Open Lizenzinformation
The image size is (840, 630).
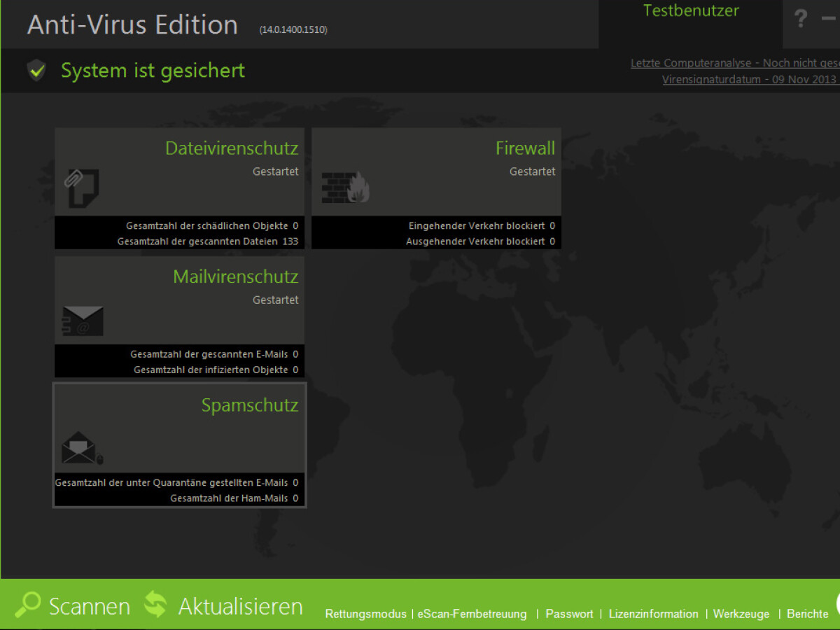click(652, 614)
